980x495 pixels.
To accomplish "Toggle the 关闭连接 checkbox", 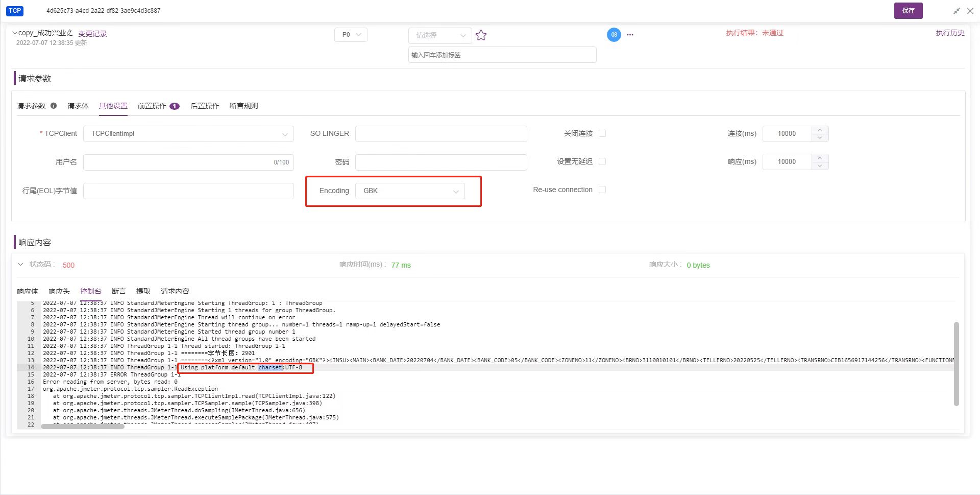I will (602, 133).
